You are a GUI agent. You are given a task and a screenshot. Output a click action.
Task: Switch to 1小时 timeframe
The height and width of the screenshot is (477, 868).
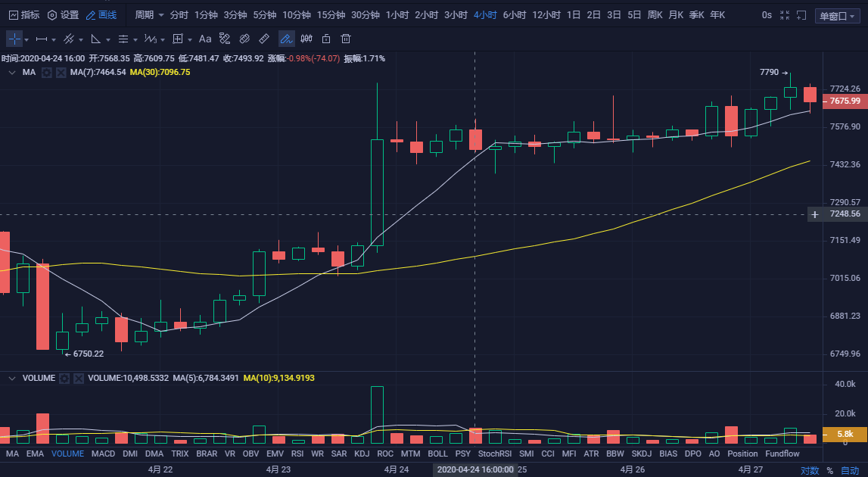(397, 15)
